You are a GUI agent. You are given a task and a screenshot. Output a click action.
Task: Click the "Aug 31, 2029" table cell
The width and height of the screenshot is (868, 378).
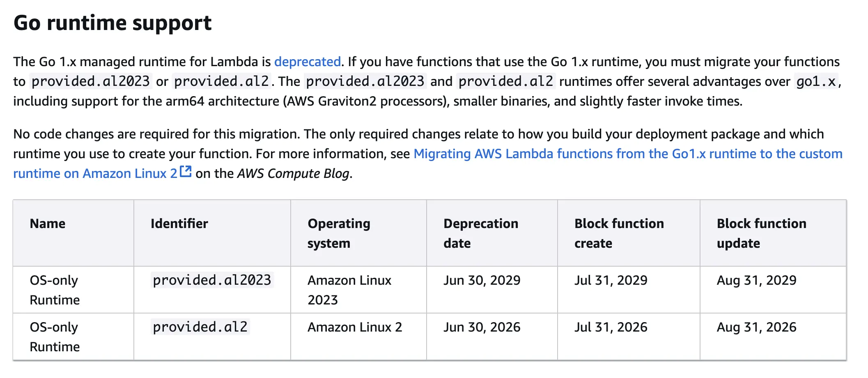756,280
